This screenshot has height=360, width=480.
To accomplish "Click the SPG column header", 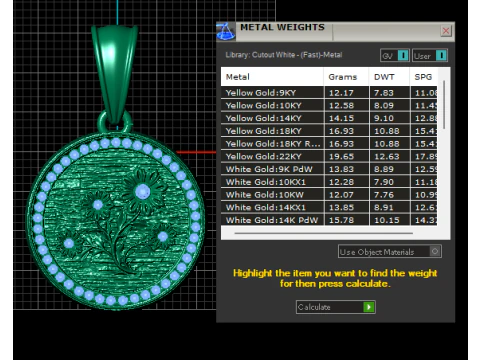I will point(423,77).
